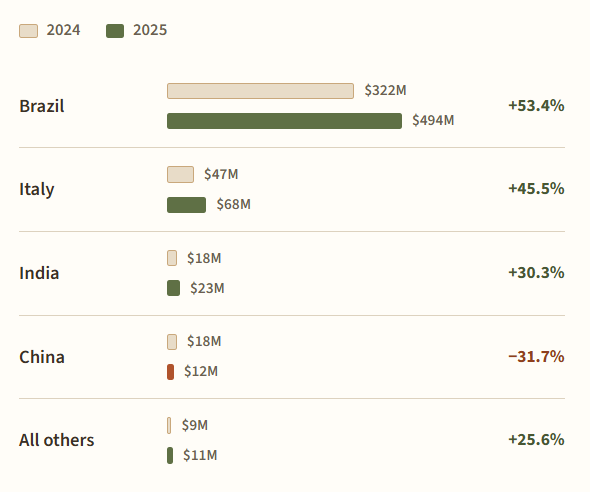
Task: Click China's red 2025 bar
Action: point(170,372)
